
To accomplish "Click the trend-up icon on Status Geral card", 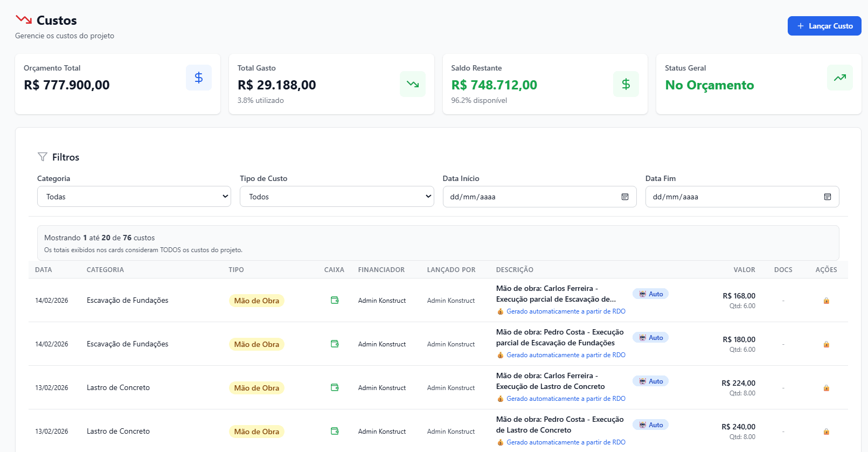I will coord(839,78).
